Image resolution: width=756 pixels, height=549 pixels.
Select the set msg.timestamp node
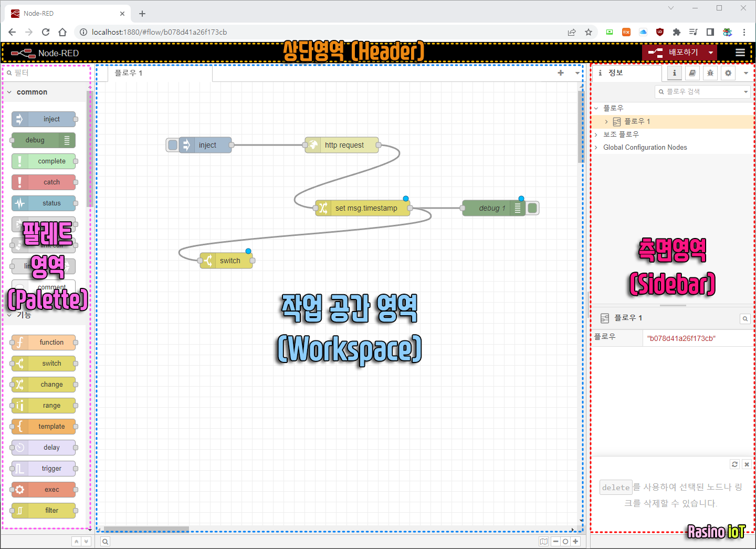[363, 208]
